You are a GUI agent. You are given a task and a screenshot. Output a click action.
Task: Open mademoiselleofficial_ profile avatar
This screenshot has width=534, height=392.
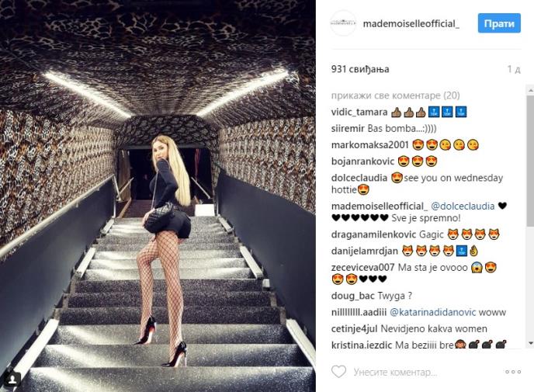(343, 23)
